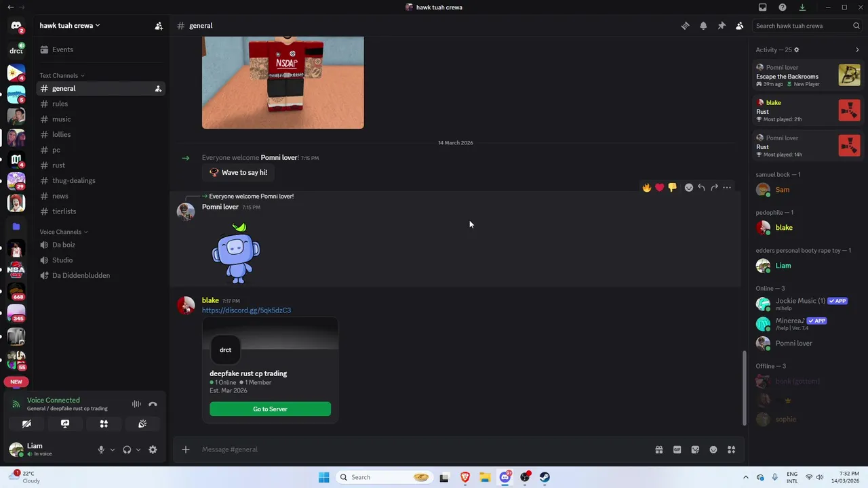Open Sam in the member list
The image size is (868, 488).
point(806,190)
